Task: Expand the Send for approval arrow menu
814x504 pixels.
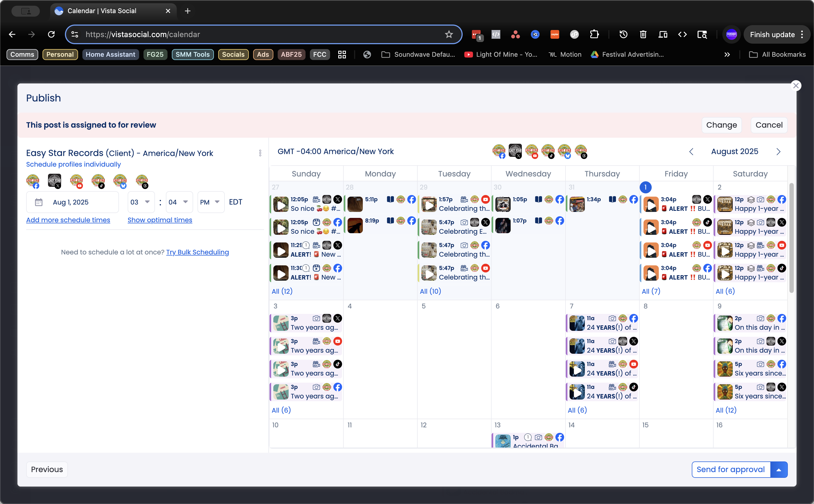Action: click(779, 470)
